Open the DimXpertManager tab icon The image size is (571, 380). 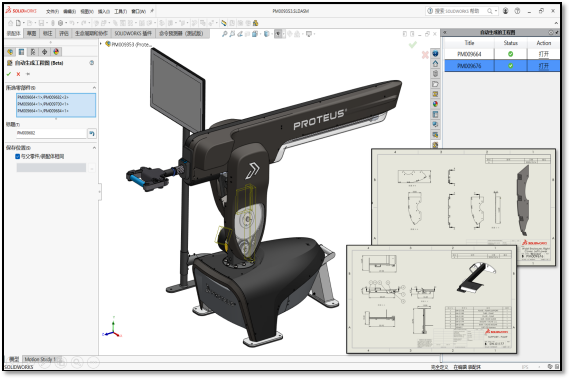click(x=44, y=52)
